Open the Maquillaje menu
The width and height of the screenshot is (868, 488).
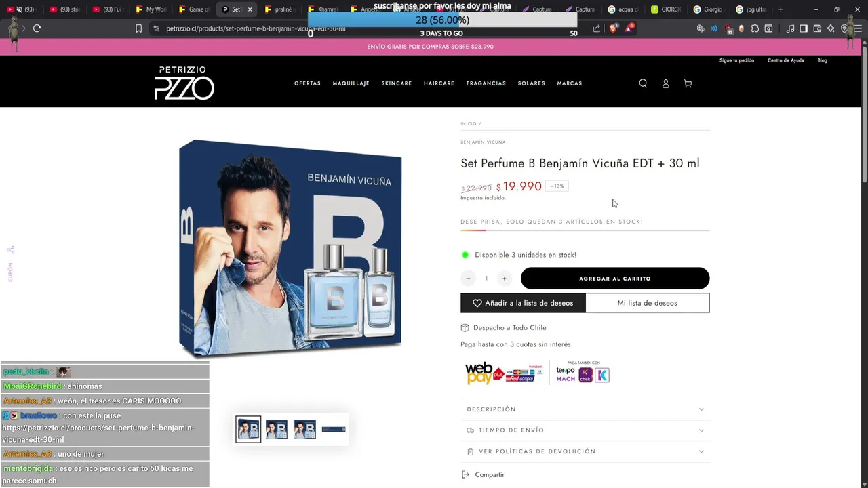point(351,83)
